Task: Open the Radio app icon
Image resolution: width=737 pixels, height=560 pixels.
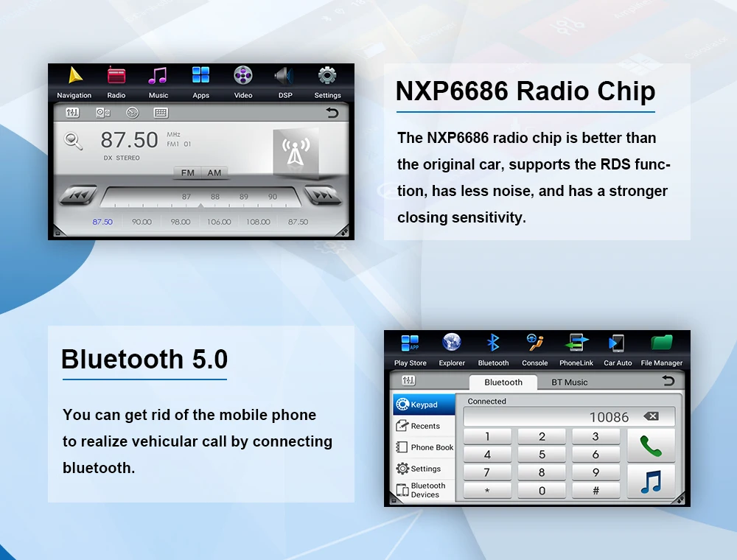Action: [116, 83]
